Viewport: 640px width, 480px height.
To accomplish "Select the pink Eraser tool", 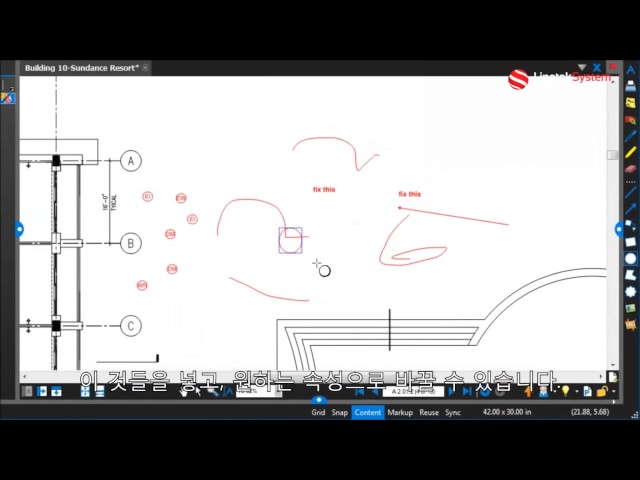I will [x=631, y=169].
